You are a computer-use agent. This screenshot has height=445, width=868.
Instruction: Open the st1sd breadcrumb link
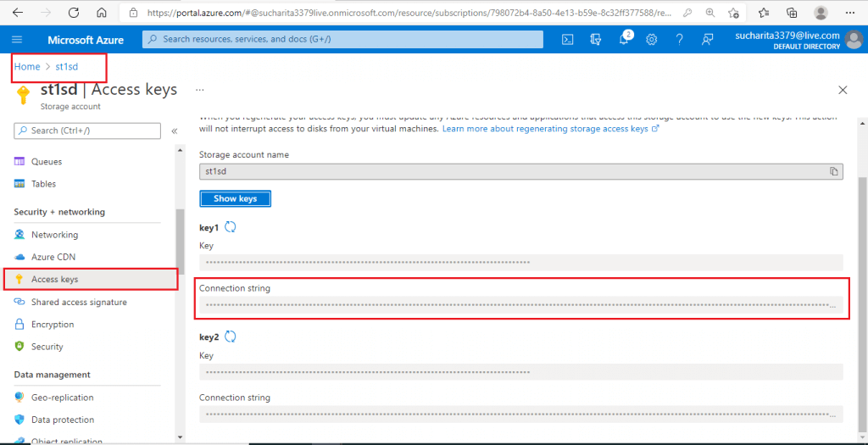66,66
